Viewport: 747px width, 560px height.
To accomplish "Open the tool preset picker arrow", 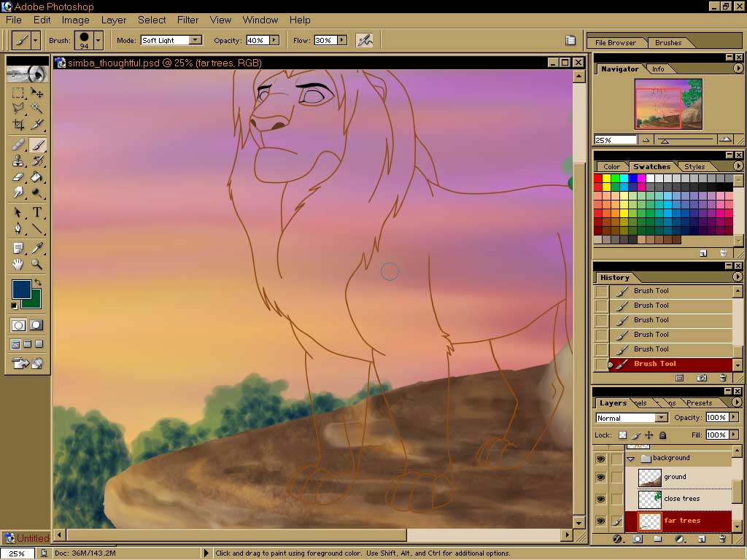I will (x=35, y=41).
